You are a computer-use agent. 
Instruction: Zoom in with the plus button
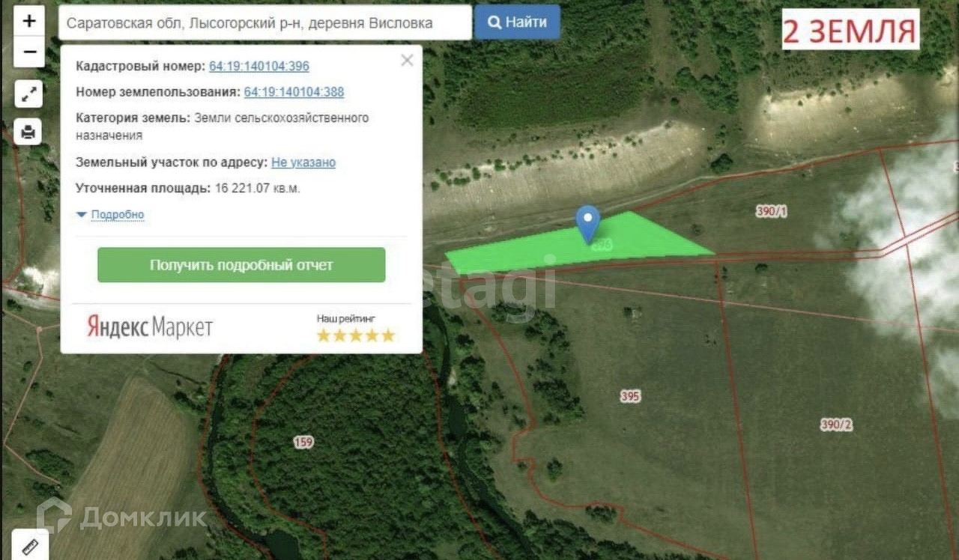click(x=29, y=21)
